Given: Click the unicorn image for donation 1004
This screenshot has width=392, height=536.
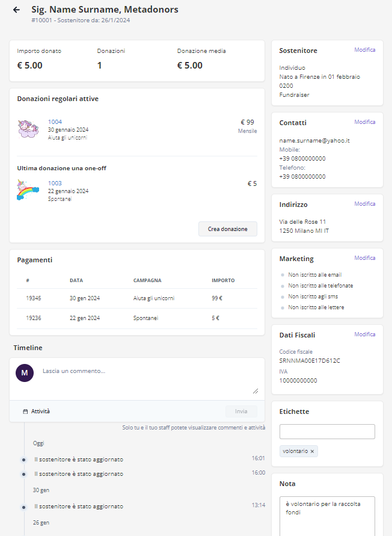Looking at the screenshot, I should 28,129.
